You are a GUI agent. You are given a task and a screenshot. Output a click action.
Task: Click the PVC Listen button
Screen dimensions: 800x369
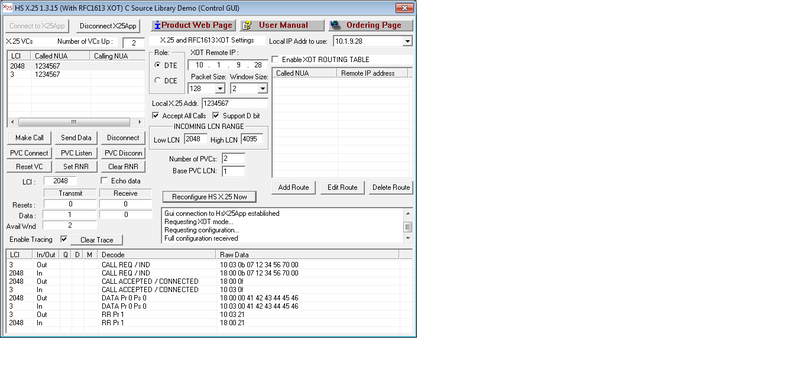point(76,153)
